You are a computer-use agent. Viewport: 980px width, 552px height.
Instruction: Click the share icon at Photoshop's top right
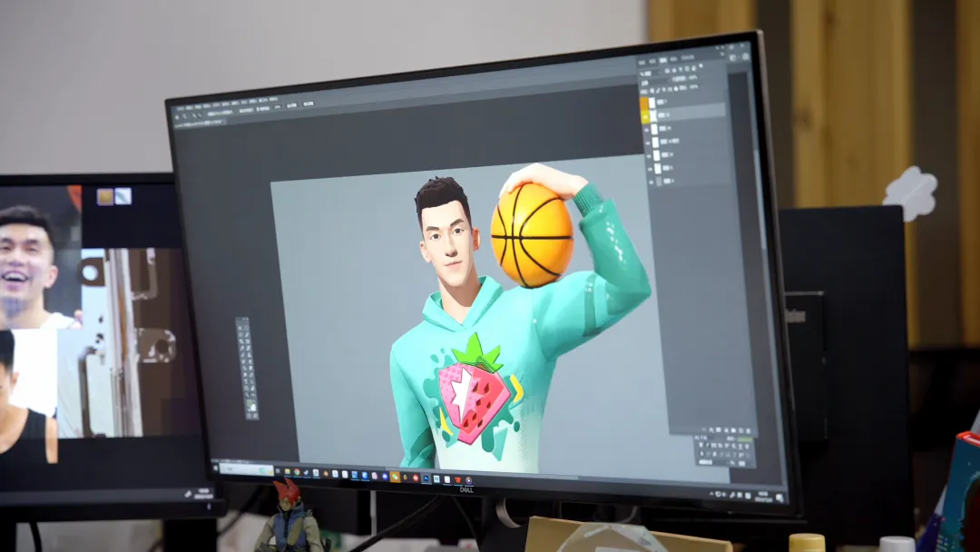tap(746, 56)
